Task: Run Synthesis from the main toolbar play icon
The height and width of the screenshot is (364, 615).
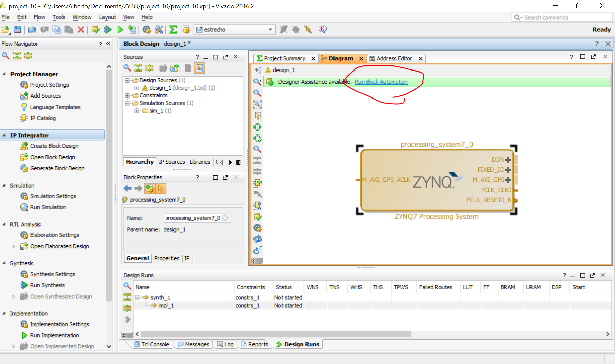Action: point(120,29)
